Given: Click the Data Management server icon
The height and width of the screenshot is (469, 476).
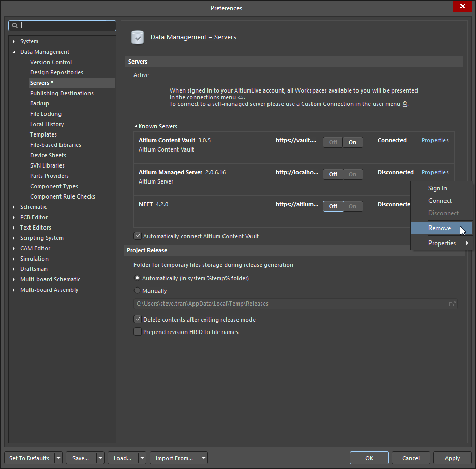Looking at the screenshot, I should (138, 37).
